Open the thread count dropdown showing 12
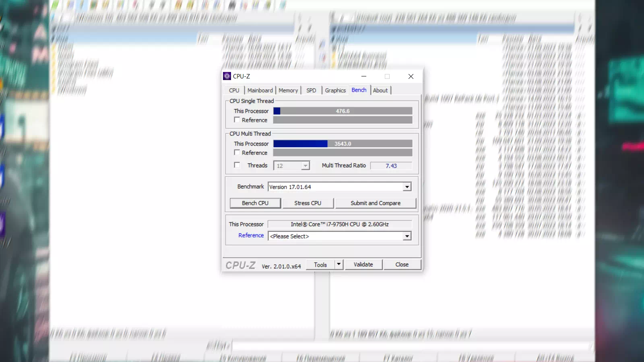644x362 pixels. tap(305, 166)
